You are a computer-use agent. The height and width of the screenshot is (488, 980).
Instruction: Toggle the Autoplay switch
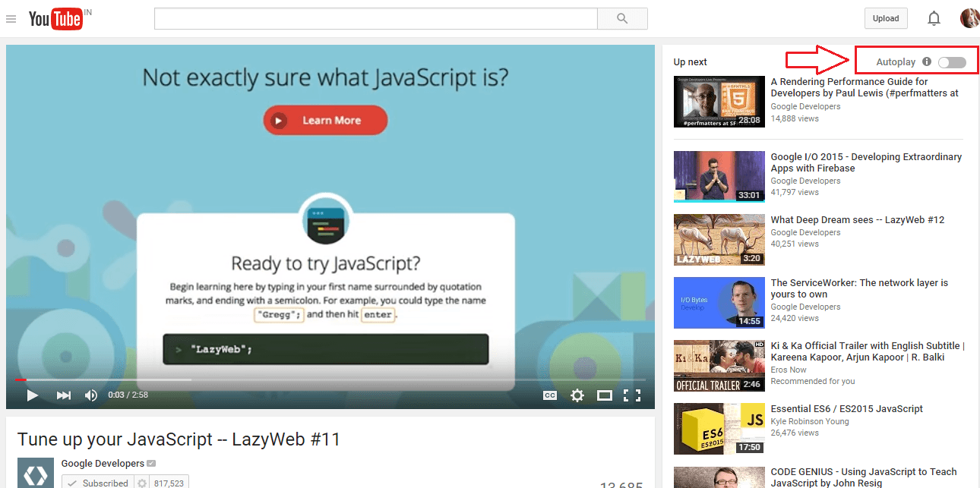pyautogui.click(x=952, y=62)
